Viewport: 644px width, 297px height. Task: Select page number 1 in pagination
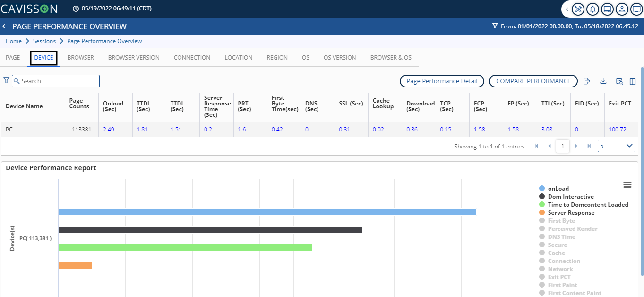click(562, 146)
